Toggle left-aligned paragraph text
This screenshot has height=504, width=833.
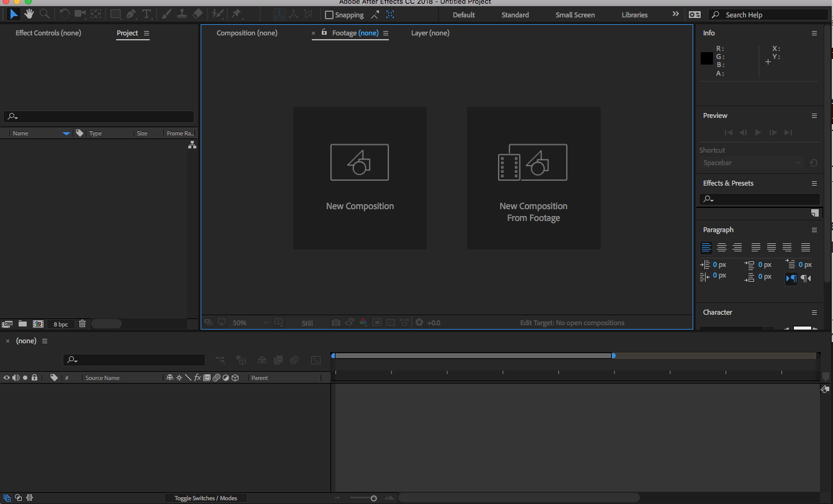706,247
